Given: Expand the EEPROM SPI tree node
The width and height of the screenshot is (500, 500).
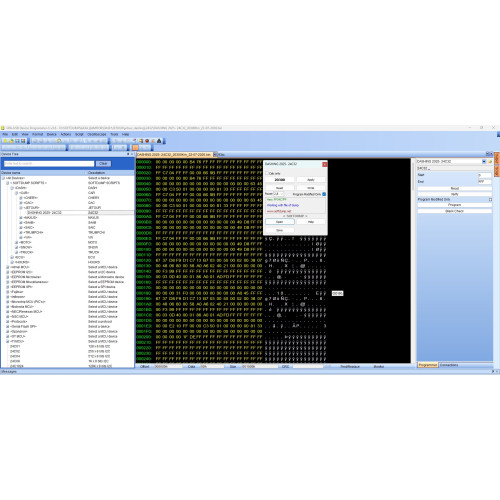Looking at the screenshot, I should tap(8, 287).
